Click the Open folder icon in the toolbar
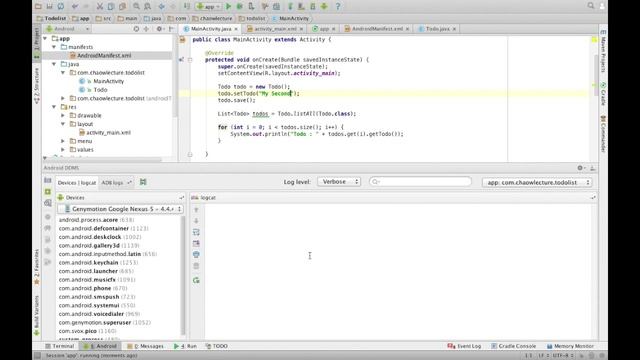This screenshot has width=640, height=360. pos(38,7)
